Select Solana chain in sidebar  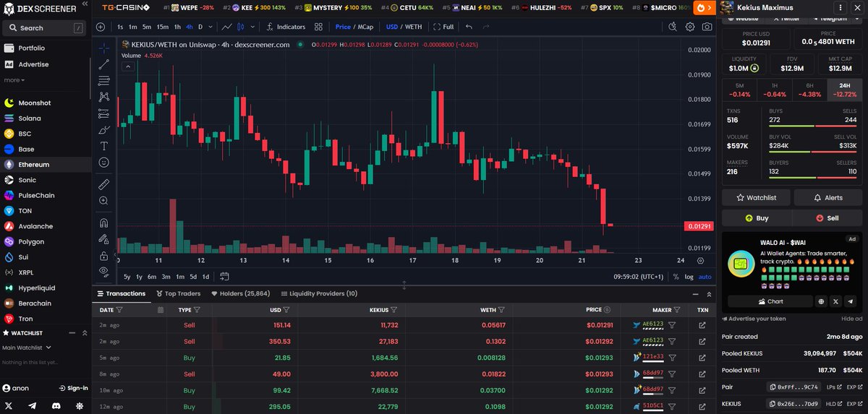30,118
